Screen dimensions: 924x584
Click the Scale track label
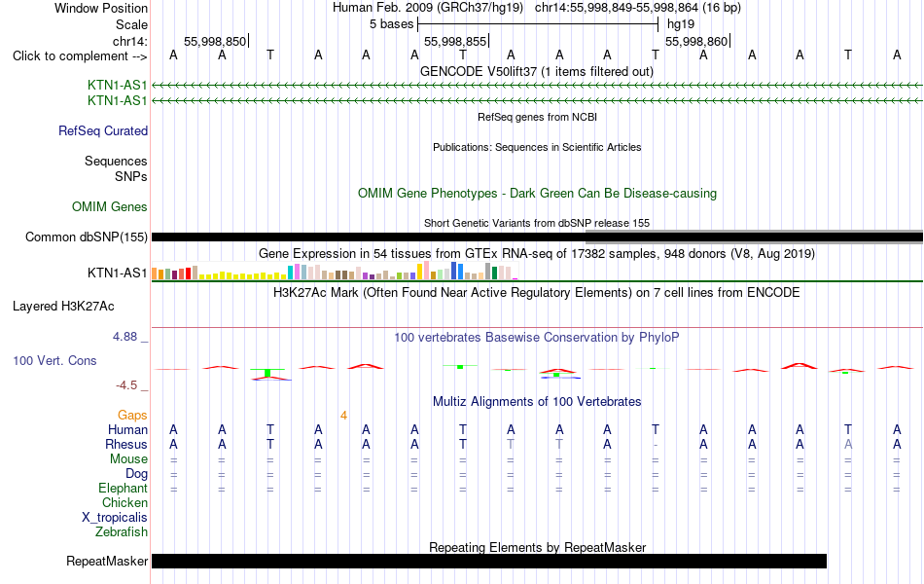click(x=131, y=24)
